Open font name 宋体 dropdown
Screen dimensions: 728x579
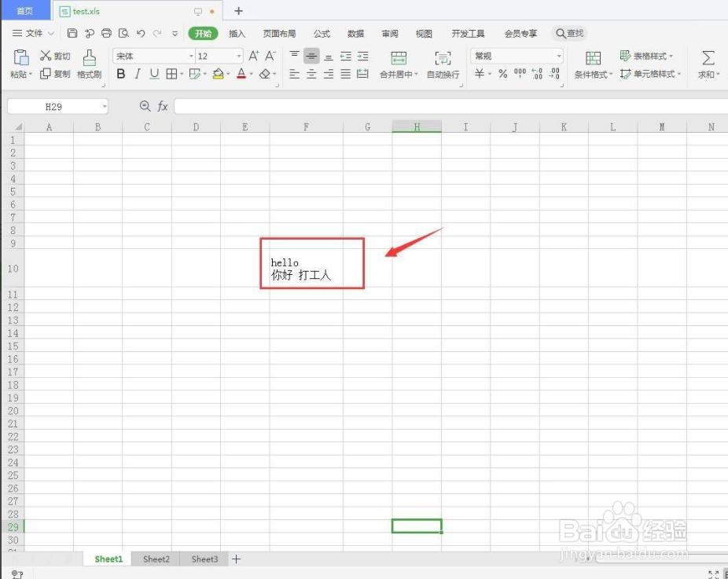[x=191, y=56]
